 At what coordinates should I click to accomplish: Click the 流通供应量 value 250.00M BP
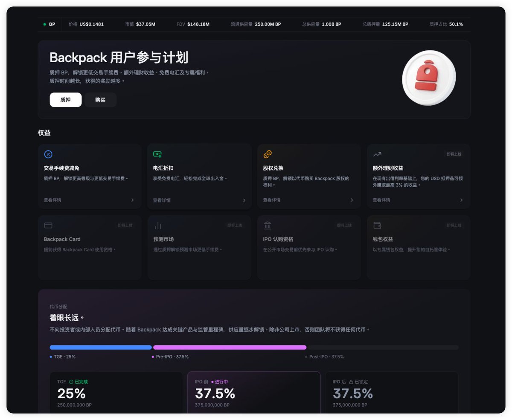(x=268, y=24)
